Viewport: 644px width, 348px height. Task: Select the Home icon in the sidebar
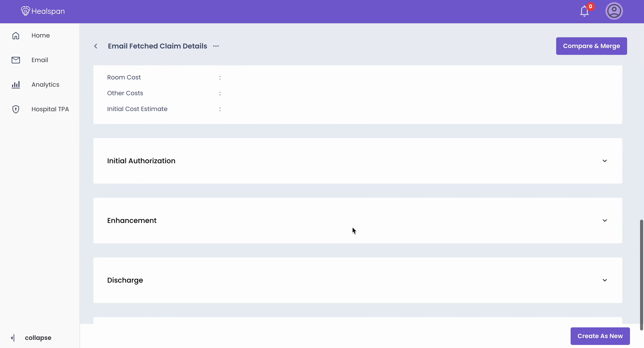(16, 36)
